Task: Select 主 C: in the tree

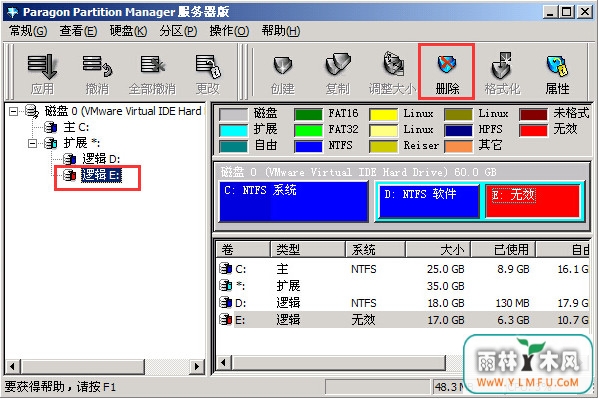Action: [x=76, y=127]
